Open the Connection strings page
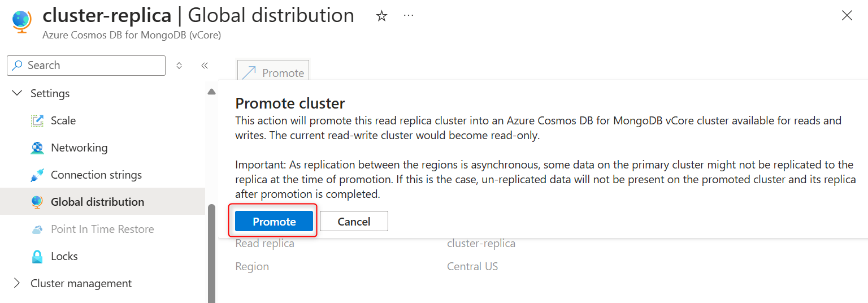The image size is (868, 303). [96, 175]
